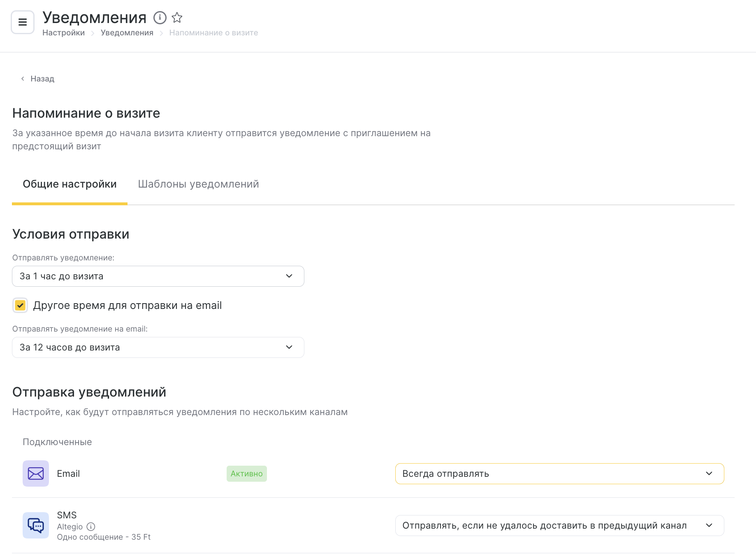Click the Отправка уведомлений heading

(x=89, y=392)
